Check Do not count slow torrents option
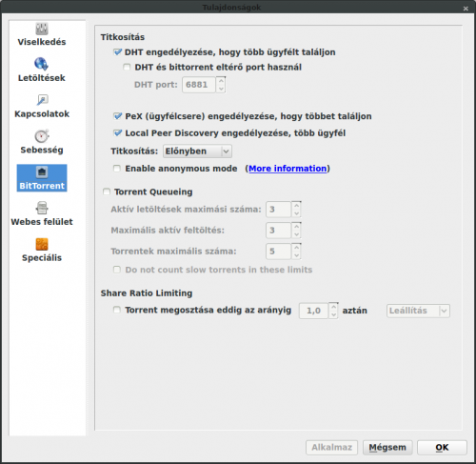This screenshot has height=464, width=476. [x=117, y=270]
